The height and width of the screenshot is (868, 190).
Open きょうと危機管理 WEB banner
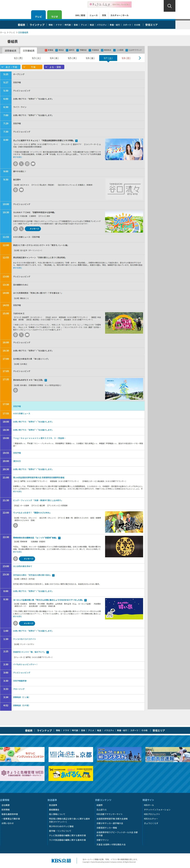[22, 773]
